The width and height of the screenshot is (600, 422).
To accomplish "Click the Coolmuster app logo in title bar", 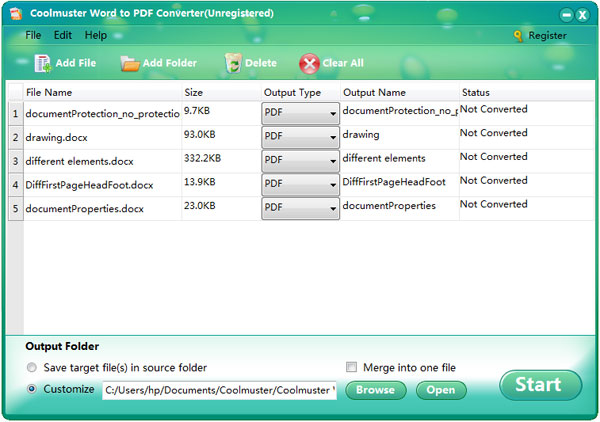I will point(16,13).
